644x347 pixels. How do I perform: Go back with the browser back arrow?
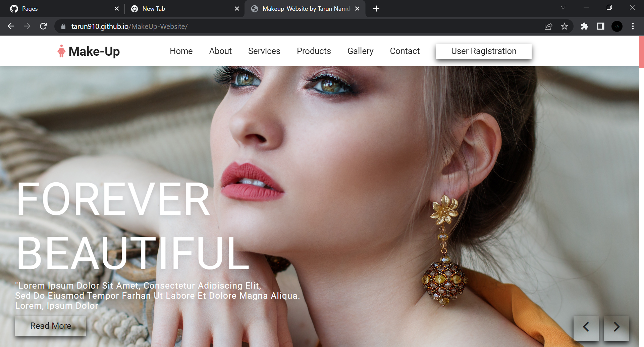[x=11, y=26]
